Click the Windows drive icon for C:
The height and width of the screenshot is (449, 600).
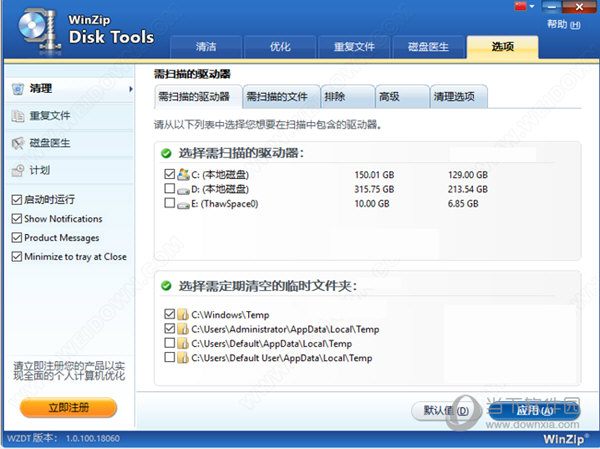click(x=184, y=175)
